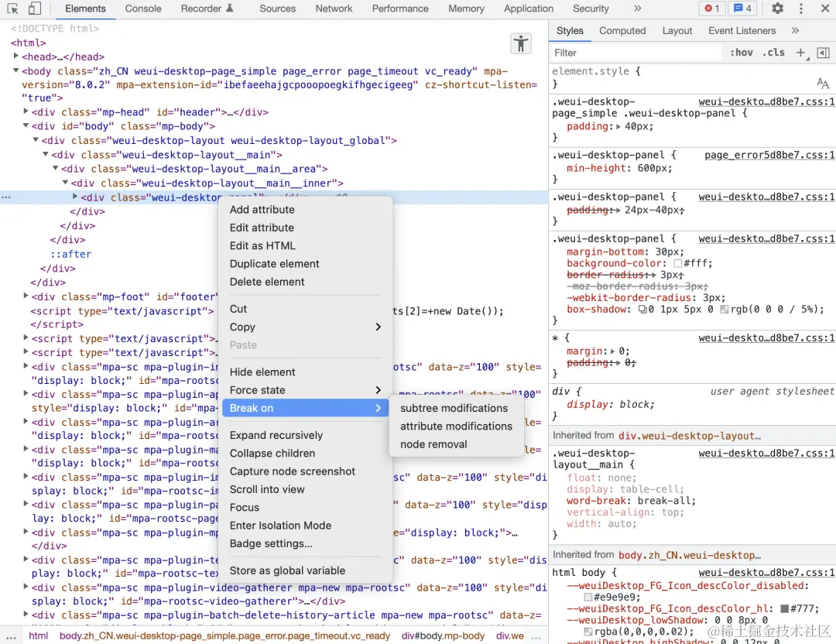The width and height of the screenshot is (836, 644).
Task: Open the Layout pane tab
Action: point(677,30)
